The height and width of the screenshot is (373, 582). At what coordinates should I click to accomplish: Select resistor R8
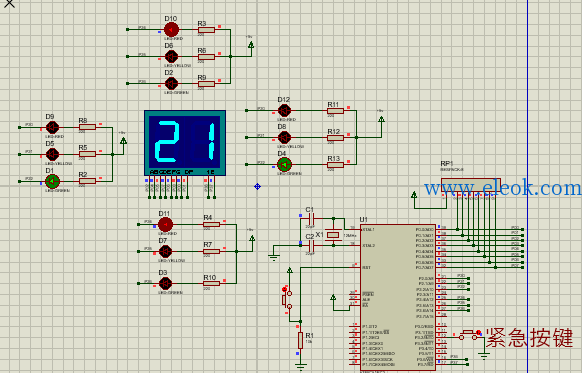pyautogui.click(x=87, y=127)
